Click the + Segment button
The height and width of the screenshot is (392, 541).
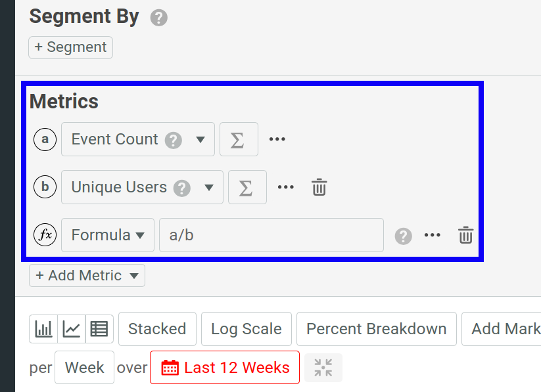[x=70, y=47]
